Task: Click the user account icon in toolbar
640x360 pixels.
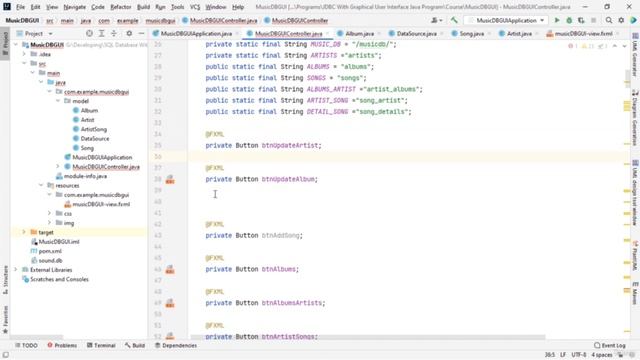Action: 436,20
